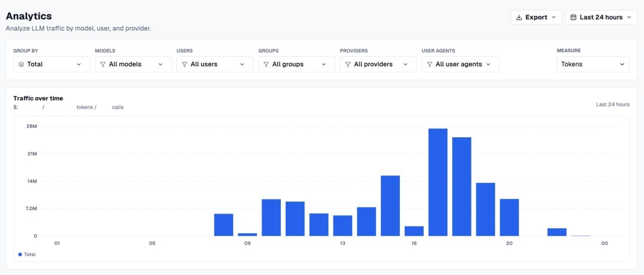Image resolution: width=644 pixels, height=275 pixels.
Task: Toggle the Total series legend entry
Action: (27, 254)
